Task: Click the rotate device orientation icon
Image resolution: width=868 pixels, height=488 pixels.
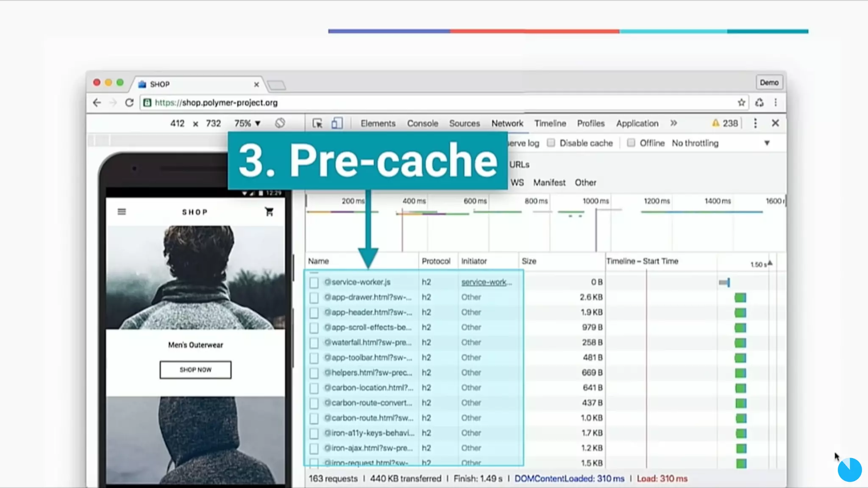Action: point(280,123)
